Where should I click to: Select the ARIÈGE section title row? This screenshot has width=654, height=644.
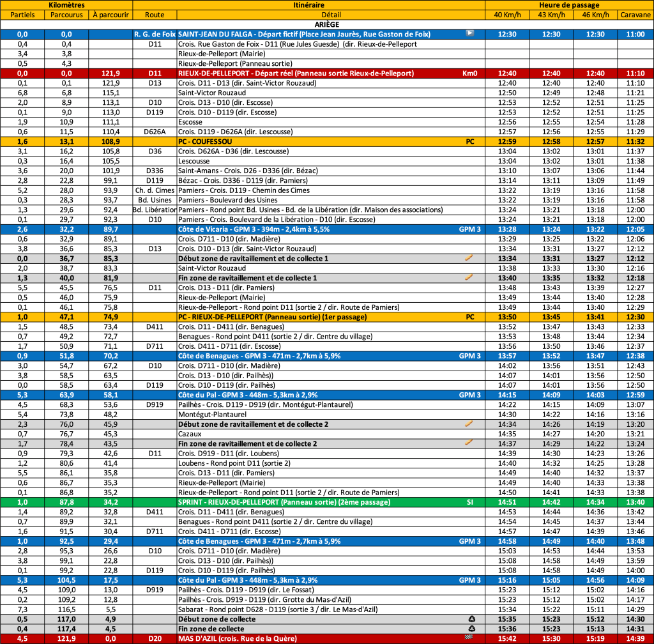[x=326, y=24]
